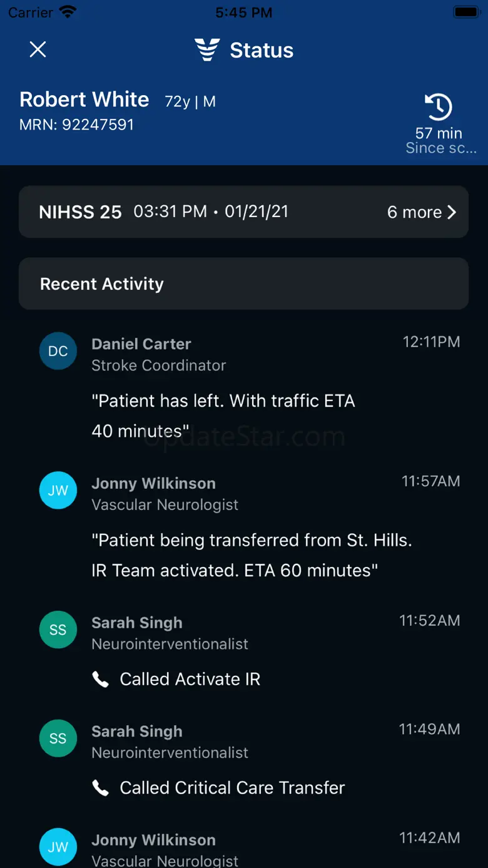Tap the clock history timer icon
This screenshot has height=868, width=488.
pyautogui.click(x=438, y=107)
